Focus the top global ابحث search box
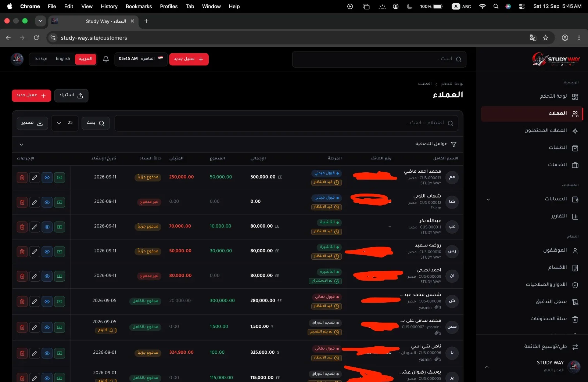This screenshot has width=588, height=382. pyautogui.click(x=379, y=59)
